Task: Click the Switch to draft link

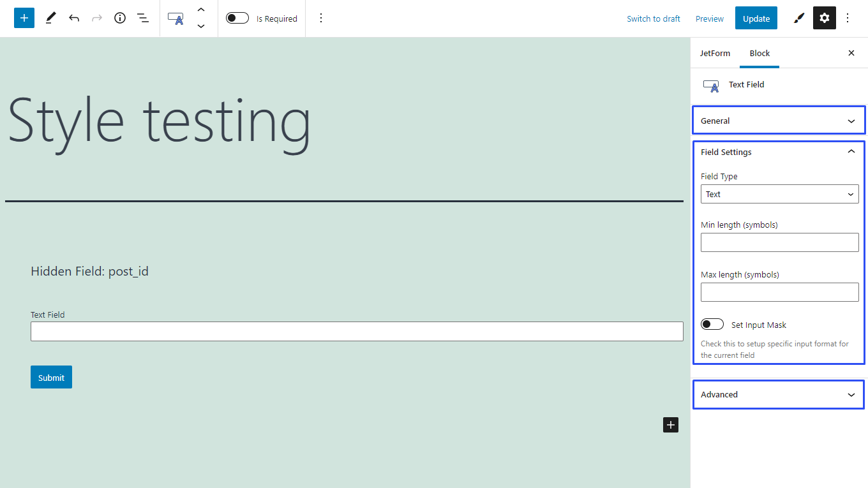Action: [x=653, y=18]
